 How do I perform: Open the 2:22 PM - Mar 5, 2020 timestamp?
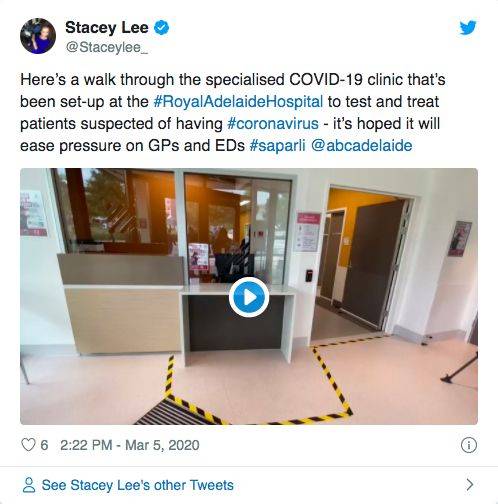click(x=130, y=445)
